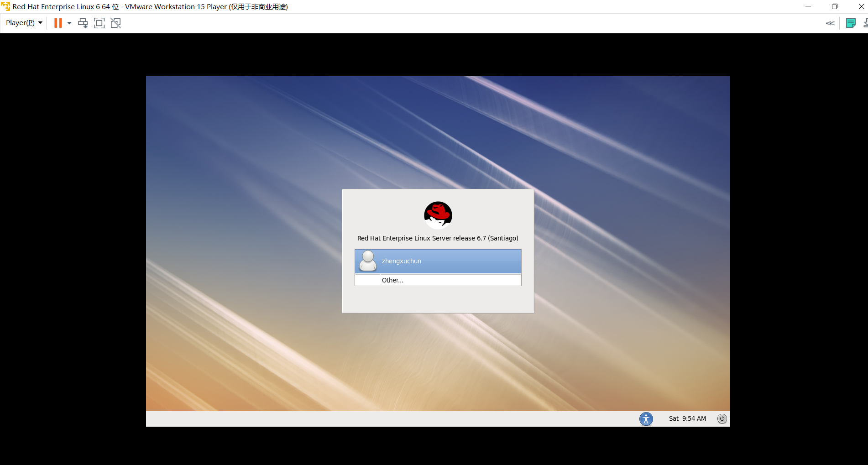Click the download icon near top right
The width and height of the screenshot is (868, 465).
(x=866, y=23)
